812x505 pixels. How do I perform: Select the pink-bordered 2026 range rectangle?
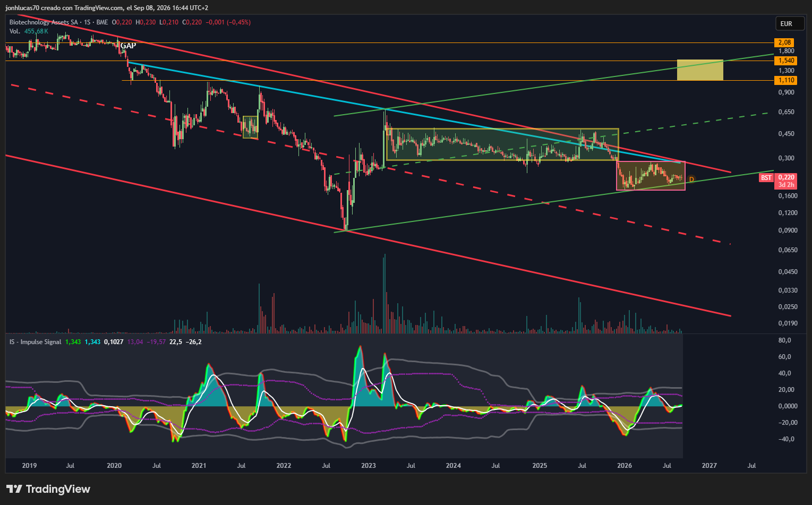click(651, 176)
